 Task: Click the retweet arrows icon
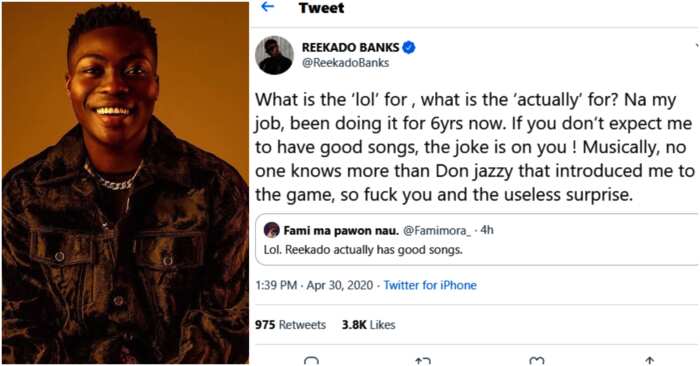[422, 361]
